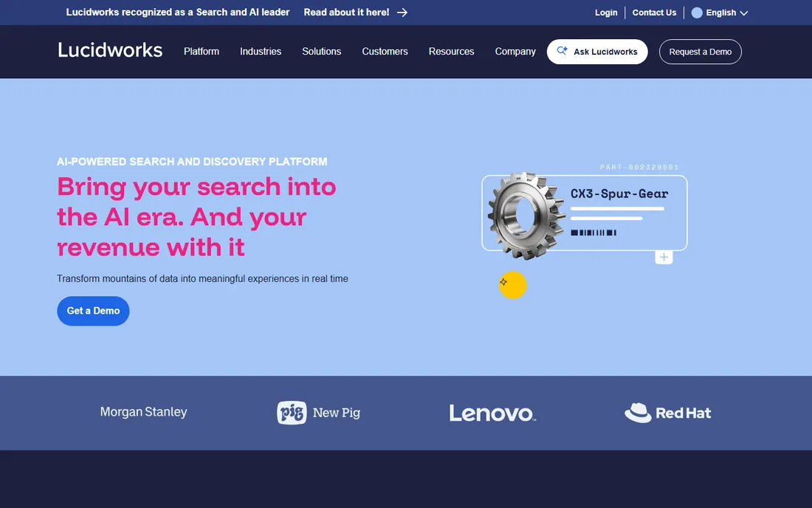The height and width of the screenshot is (508, 812).
Task: Click the Request a Demo button
Action: coord(700,52)
